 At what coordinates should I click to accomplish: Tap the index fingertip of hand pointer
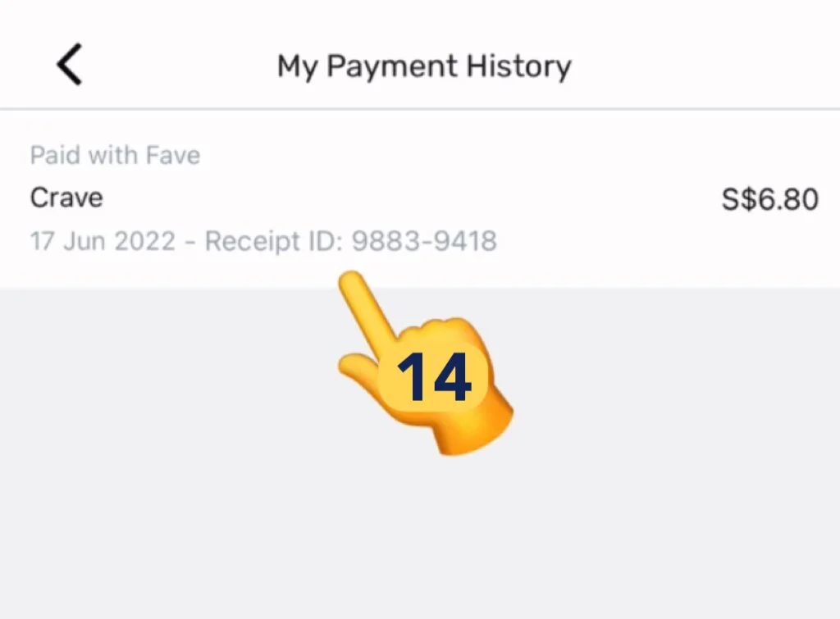coord(353,281)
